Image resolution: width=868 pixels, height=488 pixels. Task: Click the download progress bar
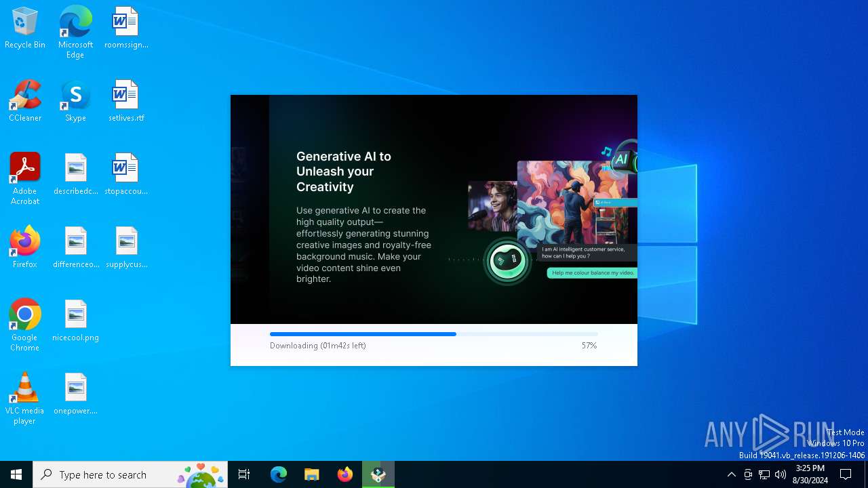click(x=434, y=334)
